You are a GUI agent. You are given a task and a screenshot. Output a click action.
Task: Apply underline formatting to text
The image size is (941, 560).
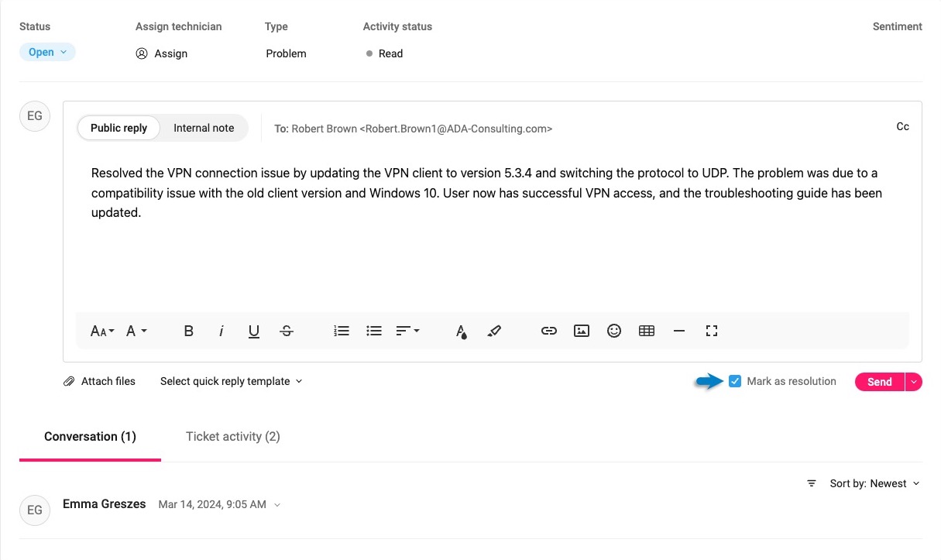point(253,331)
